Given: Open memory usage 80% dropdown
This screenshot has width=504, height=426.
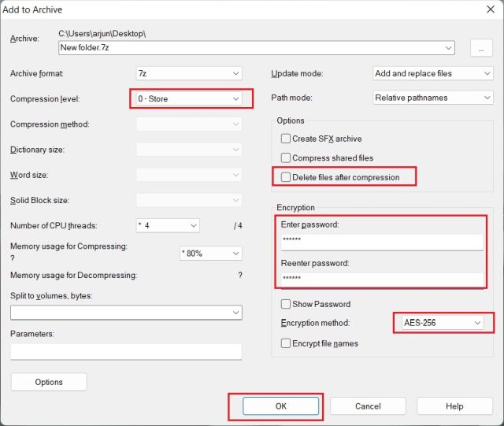Looking at the screenshot, I should click(210, 254).
